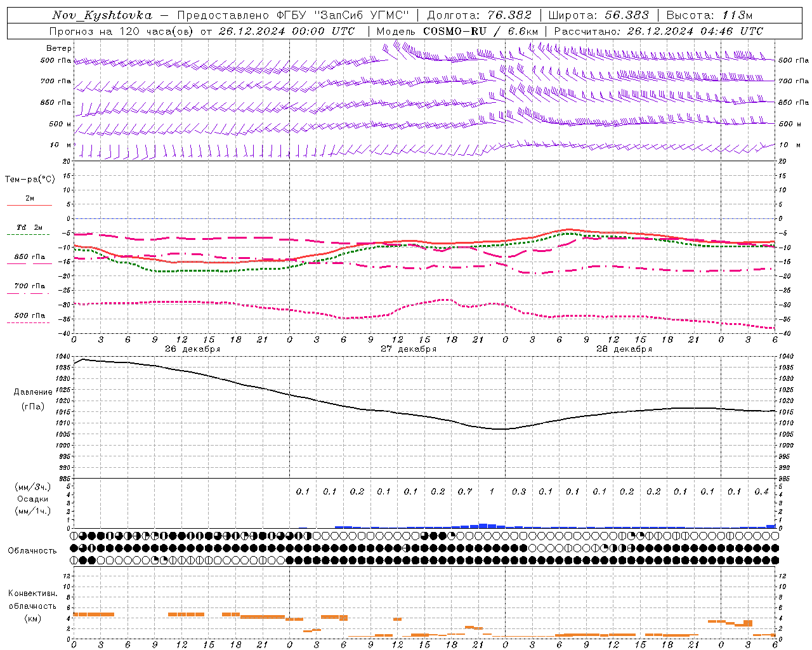Click the 850 гПа temperature legend entry
Image resolution: width=812 pixels, height=650 pixels.
coord(29,257)
